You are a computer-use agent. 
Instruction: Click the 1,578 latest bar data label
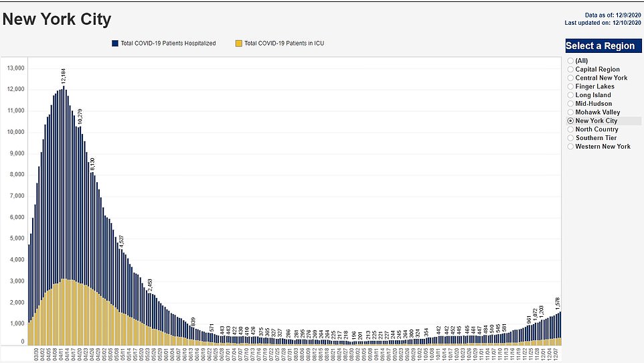[558, 304]
